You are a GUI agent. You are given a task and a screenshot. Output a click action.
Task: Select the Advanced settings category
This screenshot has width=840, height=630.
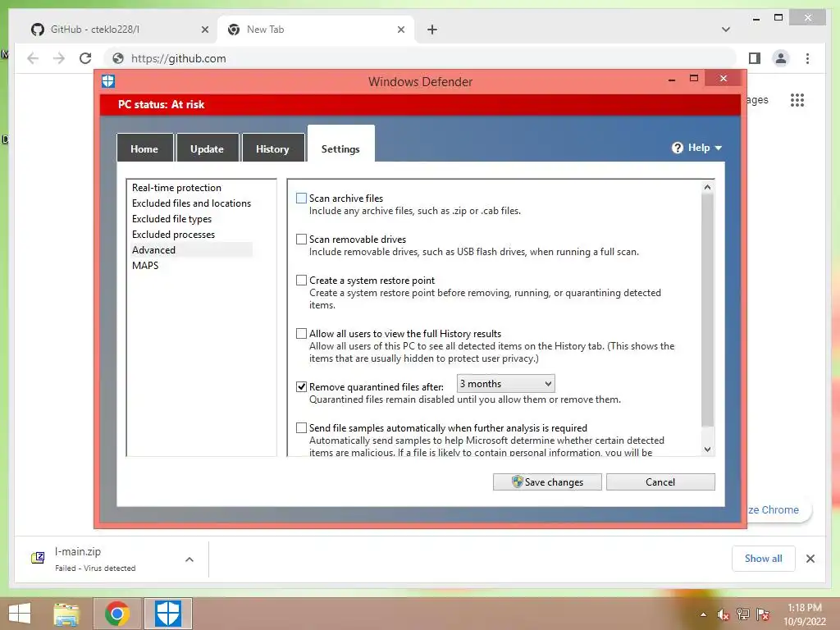pyautogui.click(x=191, y=249)
